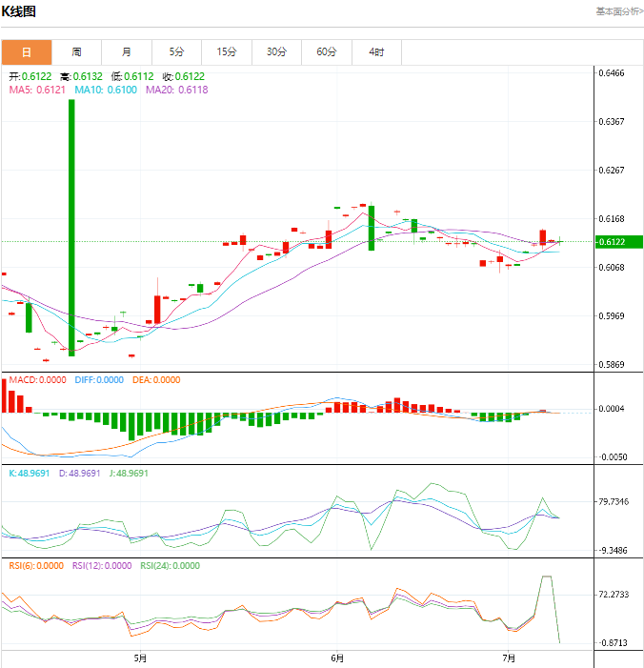The image size is (644, 668).
Task: Open the 5分 interval tab
Action: [176, 52]
